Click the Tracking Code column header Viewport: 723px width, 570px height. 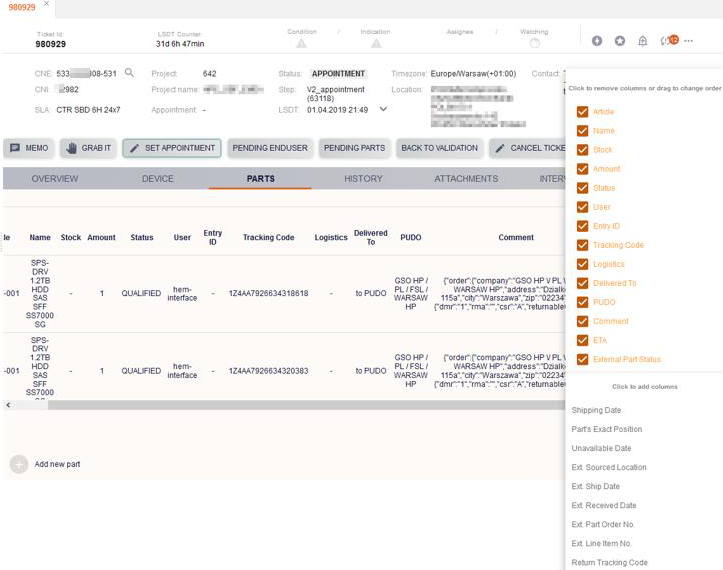[268, 238]
